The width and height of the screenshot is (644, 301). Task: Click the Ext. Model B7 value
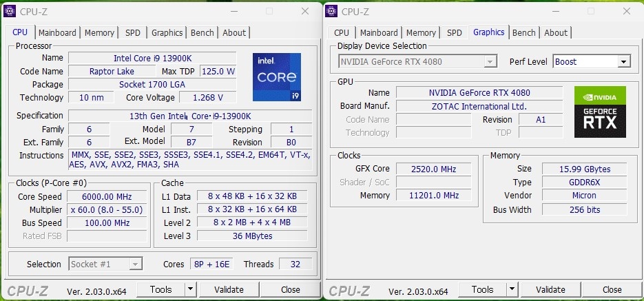pyautogui.click(x=191, y=142)
